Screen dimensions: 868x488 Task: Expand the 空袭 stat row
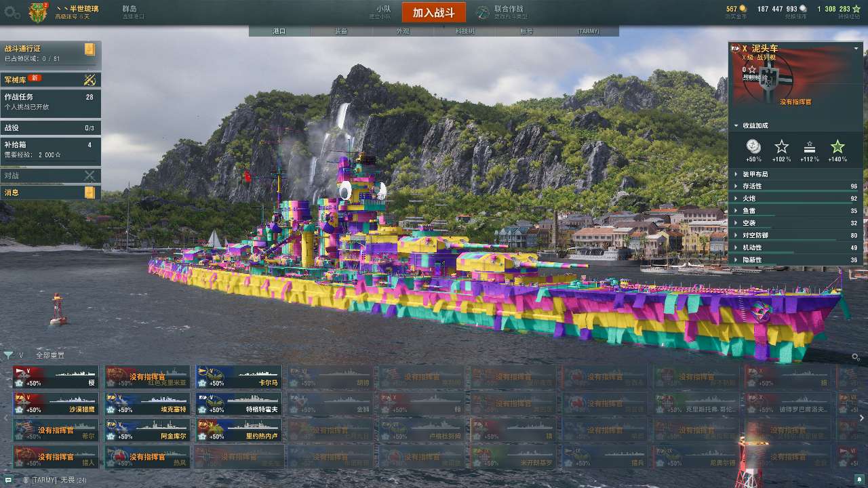[x=797, y=223]
